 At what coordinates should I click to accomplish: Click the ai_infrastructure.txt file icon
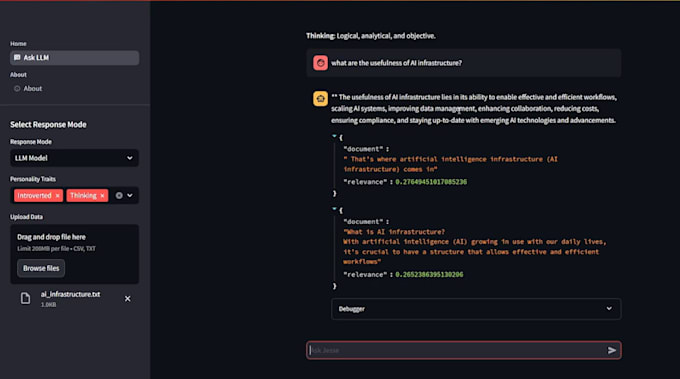click(x=26, y=298)
